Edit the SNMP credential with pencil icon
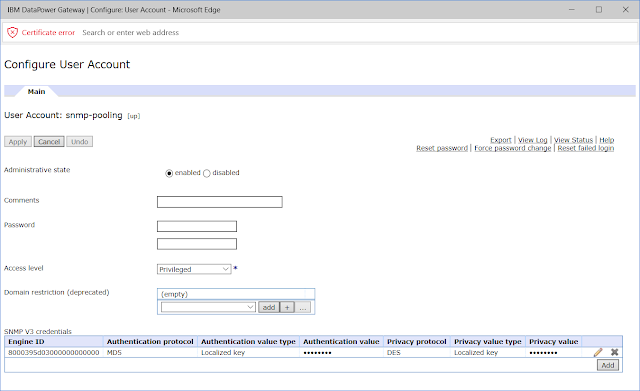 598,352
